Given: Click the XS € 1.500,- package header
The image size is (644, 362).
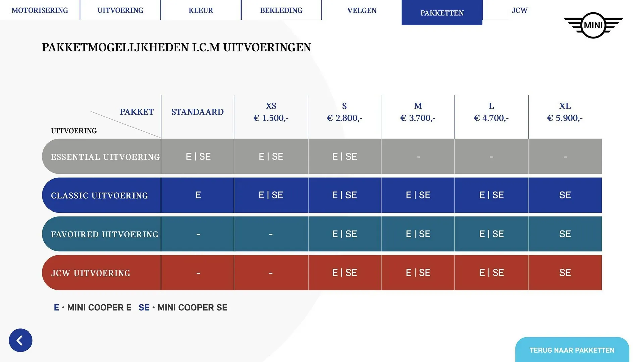Looking at the screenshot, I should 271,112.
